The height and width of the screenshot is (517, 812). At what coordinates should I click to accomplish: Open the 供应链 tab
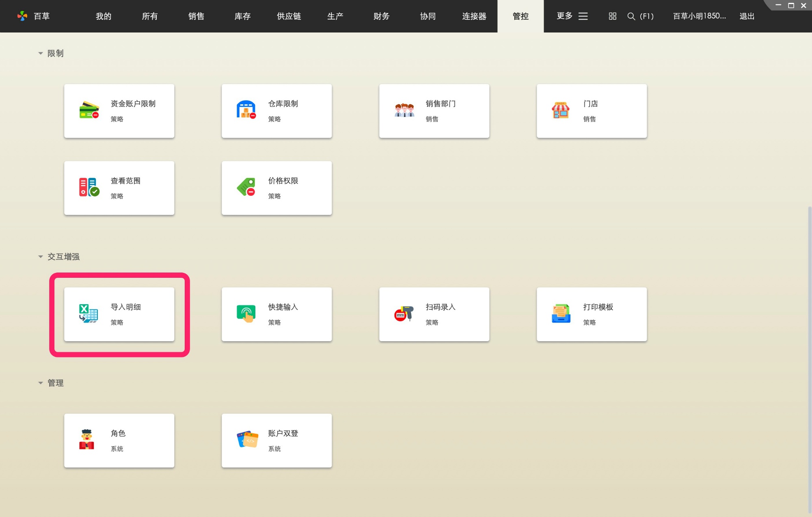(x=289, y=16)
